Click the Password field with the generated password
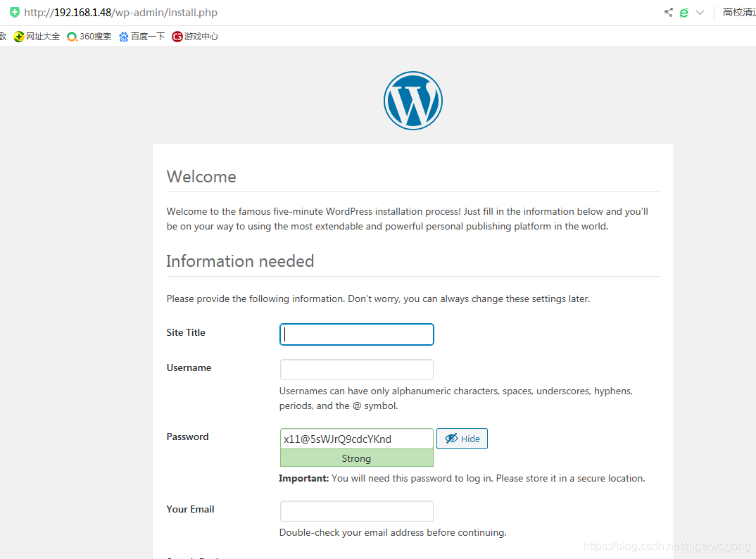This screenshot has width=756, height=559. pyautogui.click(x=357, y=439)
